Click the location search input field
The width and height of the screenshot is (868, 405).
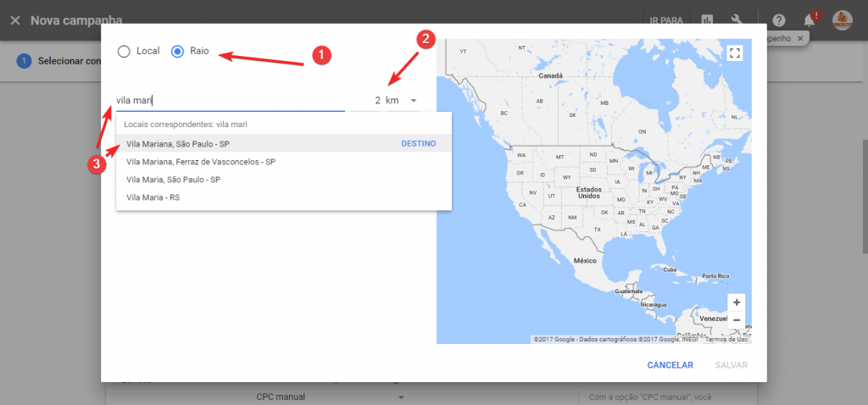point(229,101)
